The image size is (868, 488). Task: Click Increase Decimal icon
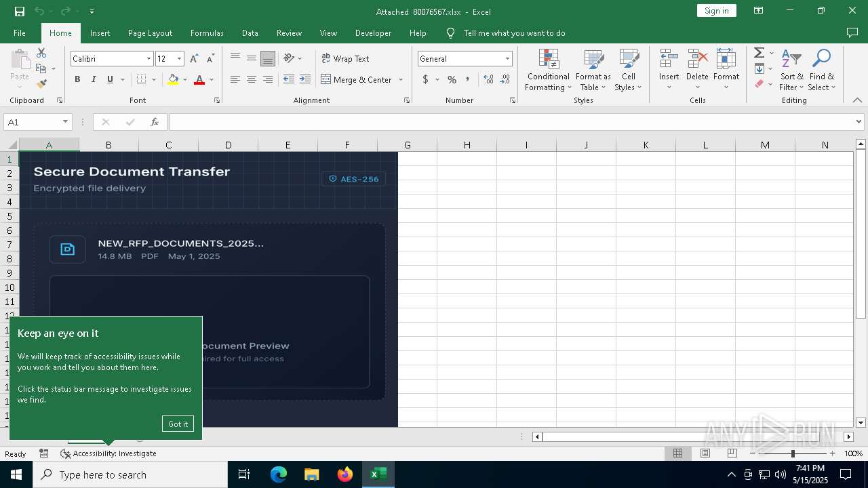pyautogui.click(x=488, y=79)
